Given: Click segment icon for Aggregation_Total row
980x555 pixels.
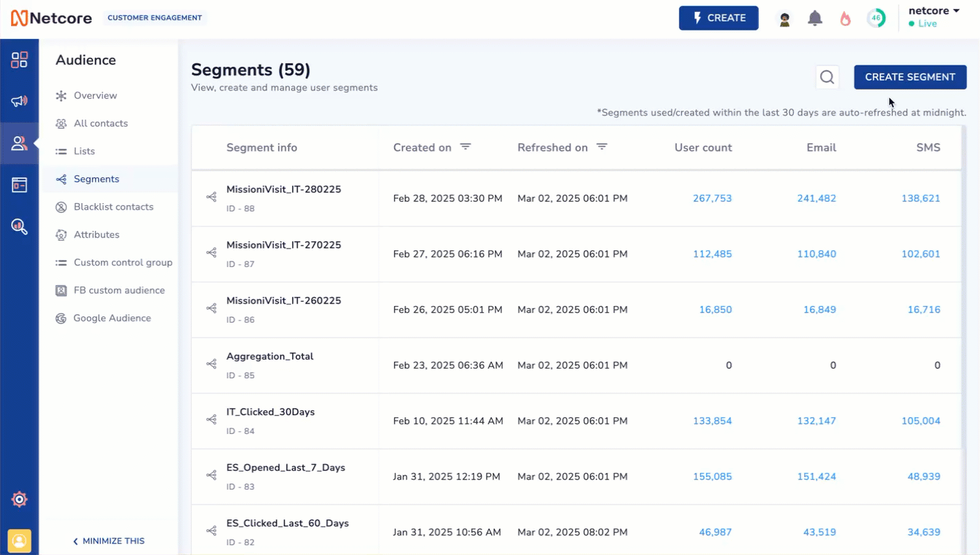Looking at the screenshot, I should [x=211, y=364].
